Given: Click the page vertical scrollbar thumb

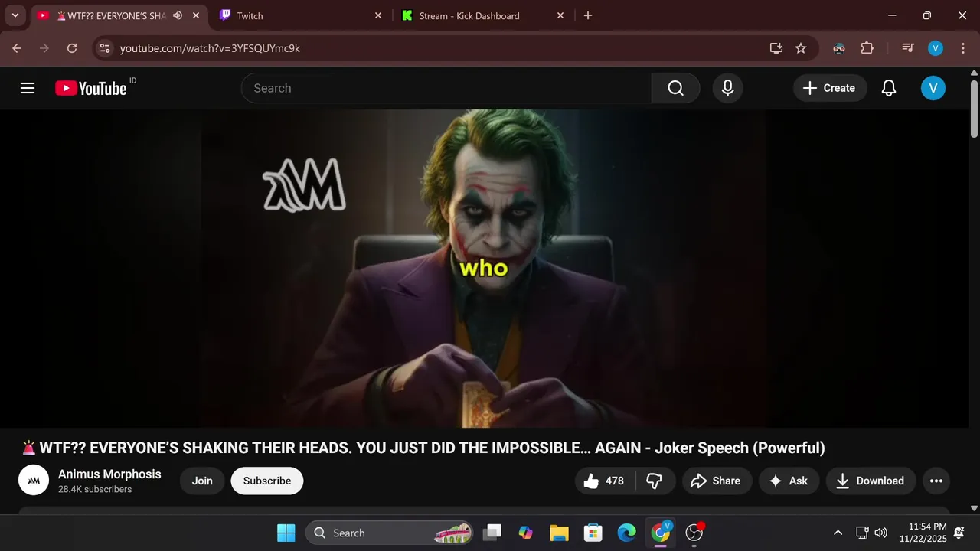Looking at the screenshot, I should pyautogui.click(x=974, y=108).
